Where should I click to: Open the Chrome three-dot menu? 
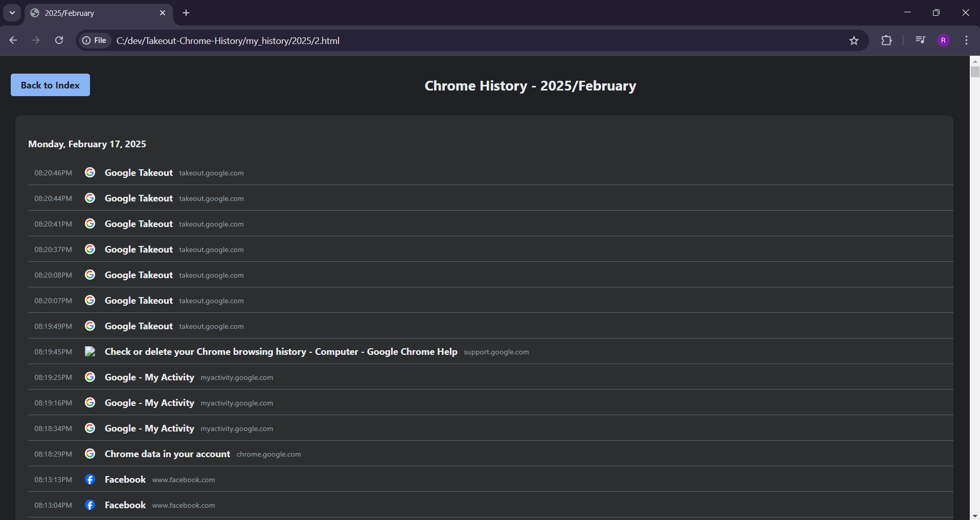point(966,40)
